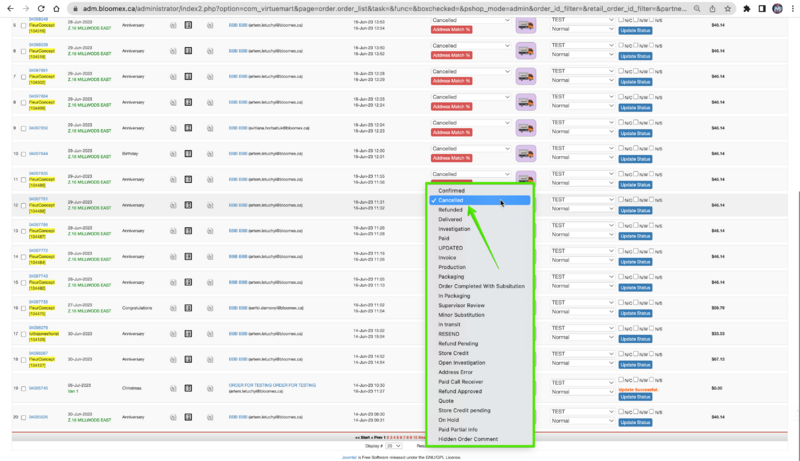This screenshot has height=461, width=800.
Task: Click the dark square icon in row 15
Action: [188, 282]
